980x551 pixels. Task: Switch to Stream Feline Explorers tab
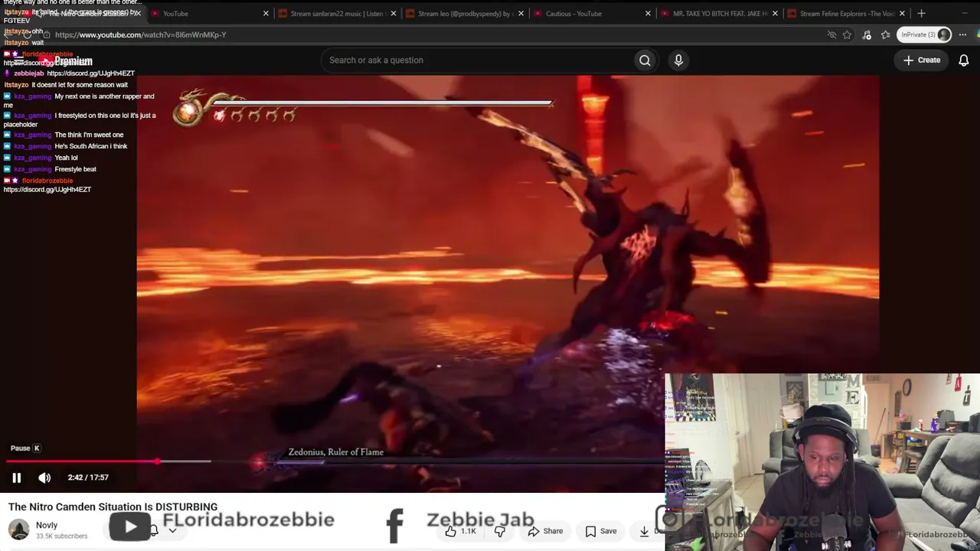[846, 13]
